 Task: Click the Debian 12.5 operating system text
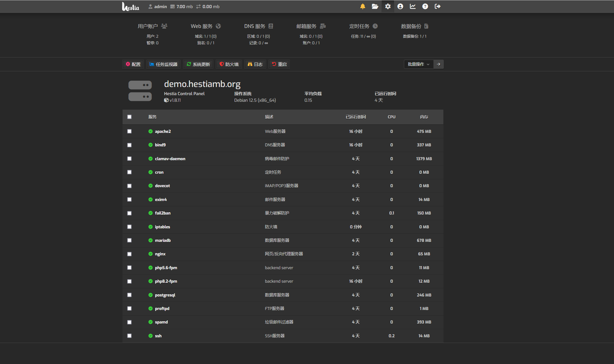(x=255, y=100)
